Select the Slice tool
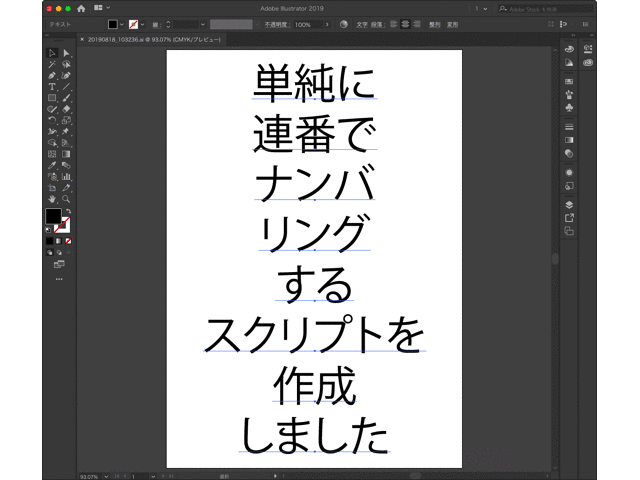The width and height of the screenshot is (640, 480). 66,188
